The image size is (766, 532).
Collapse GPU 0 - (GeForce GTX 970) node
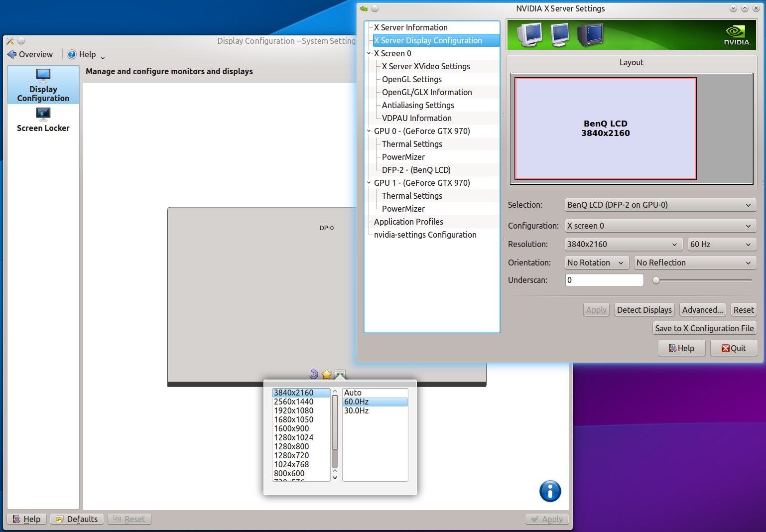(369, 131)
